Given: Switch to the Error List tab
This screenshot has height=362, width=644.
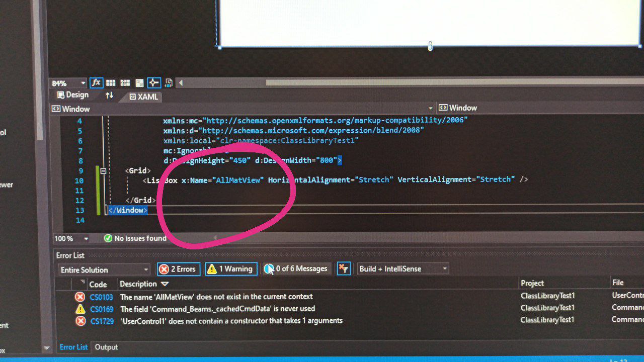Looking at the screenshot, I should 73,347.
